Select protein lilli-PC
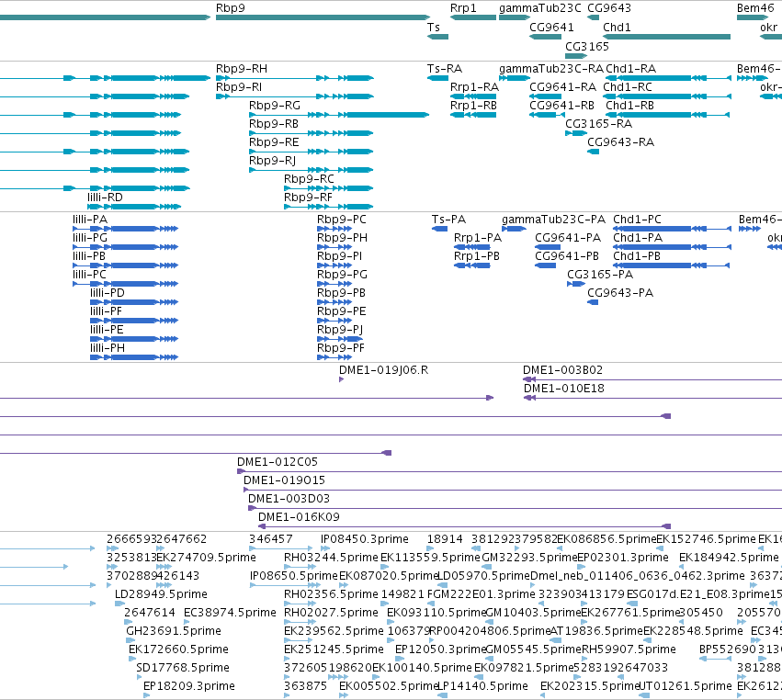782x700 pixels. (126, 284)
